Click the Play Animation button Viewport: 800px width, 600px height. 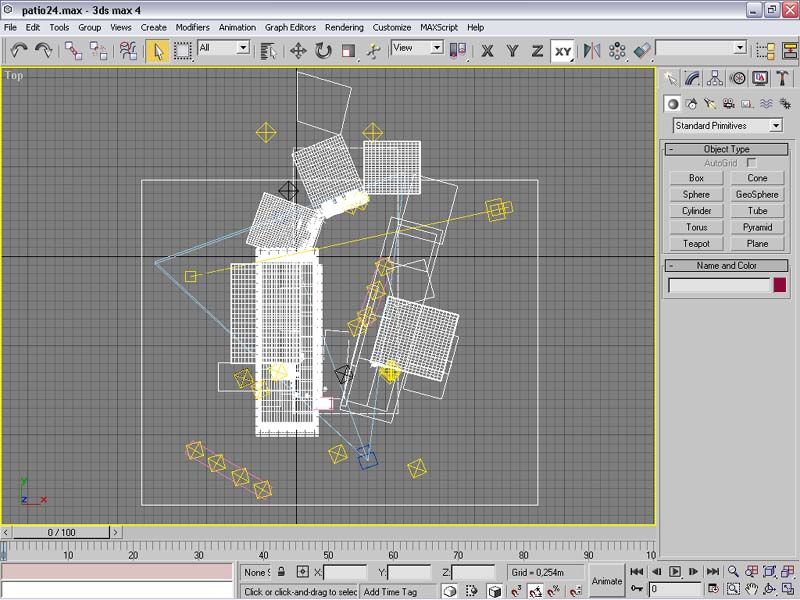tap(674, 571)
